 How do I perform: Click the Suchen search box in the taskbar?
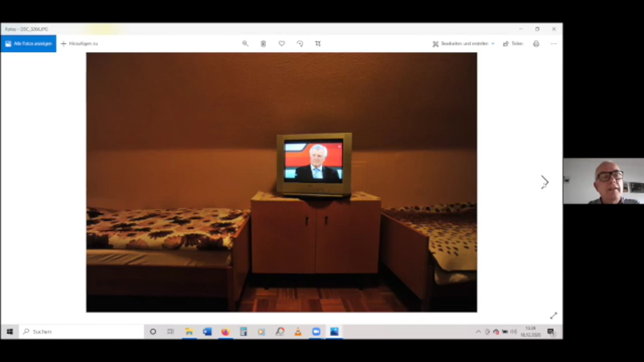[x=80, y=332]
